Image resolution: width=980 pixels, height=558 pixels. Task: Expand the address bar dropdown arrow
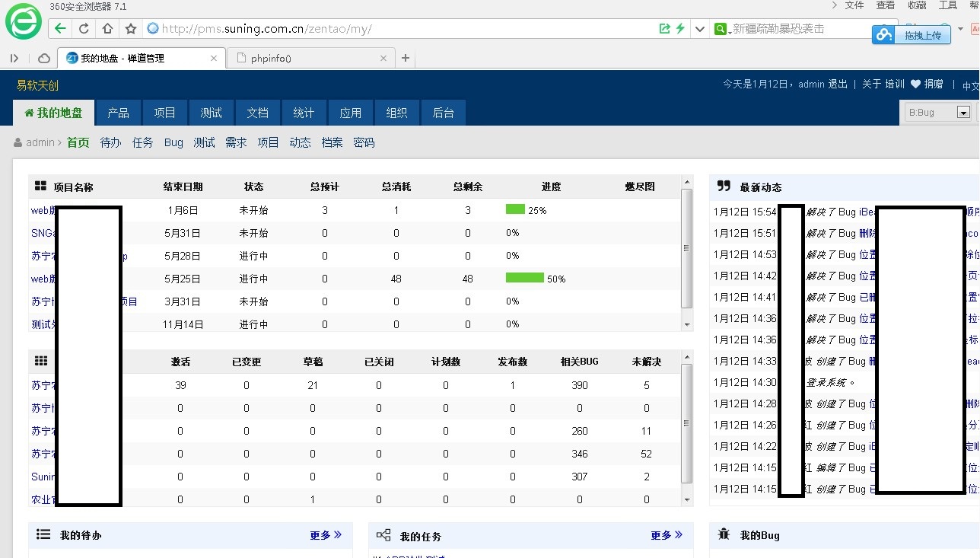pos(698,29)
